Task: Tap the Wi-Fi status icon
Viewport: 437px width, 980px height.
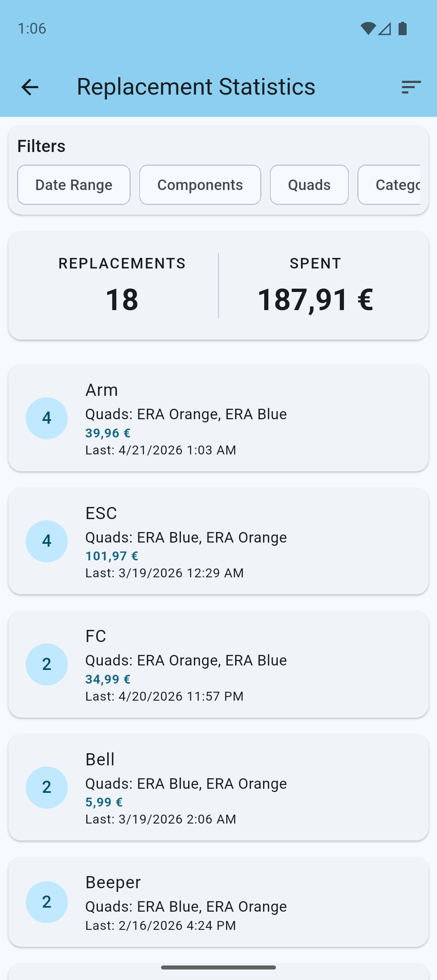Action: [x=367, y=28]
